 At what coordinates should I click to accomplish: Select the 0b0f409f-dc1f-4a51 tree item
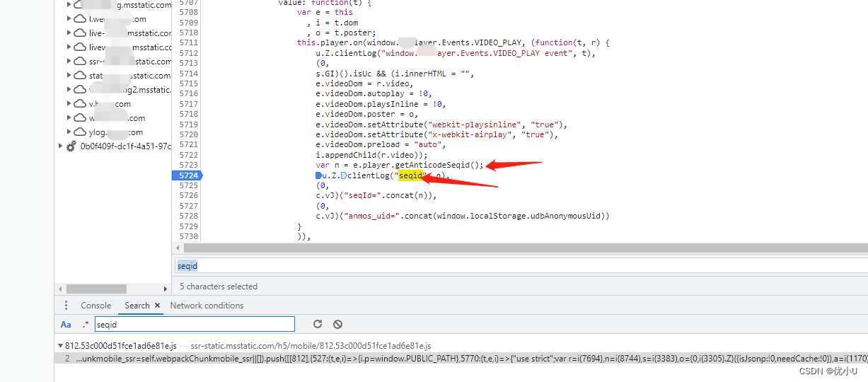point(125,146)
